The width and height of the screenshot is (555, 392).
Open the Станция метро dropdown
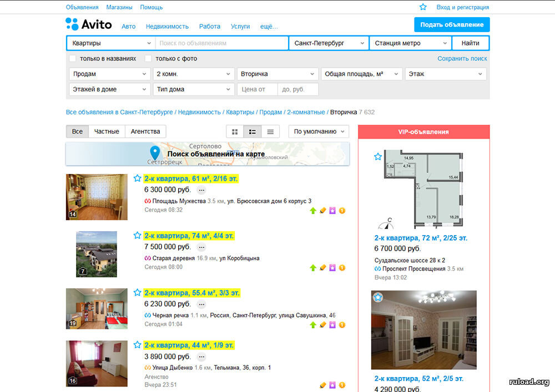point(411,43)
